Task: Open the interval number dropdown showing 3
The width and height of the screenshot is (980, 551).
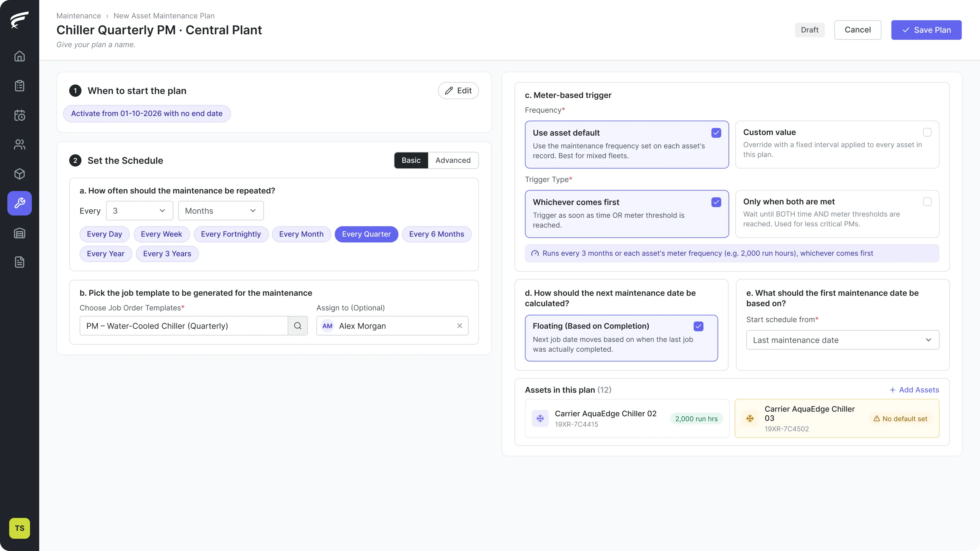Action: tap(139, 211)
